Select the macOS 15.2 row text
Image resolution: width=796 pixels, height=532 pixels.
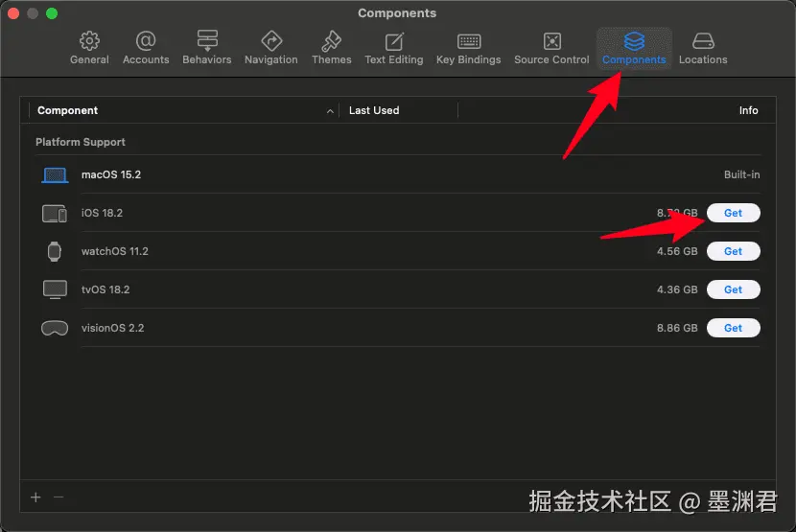pyautogui.click(x=111, y=174)
